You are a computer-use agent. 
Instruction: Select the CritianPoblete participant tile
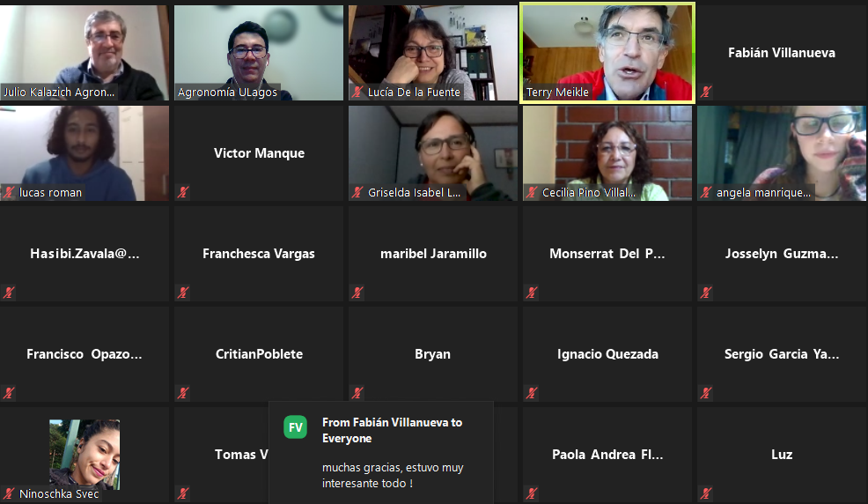pos(259,354)
